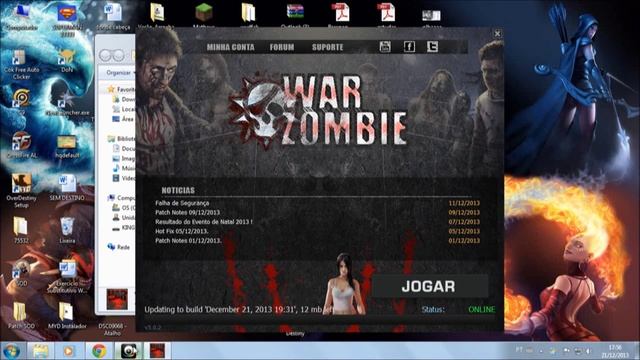Open Windows Explorer from the taskbar
This screenshot has width=640, height=360.
coord(40,351)
